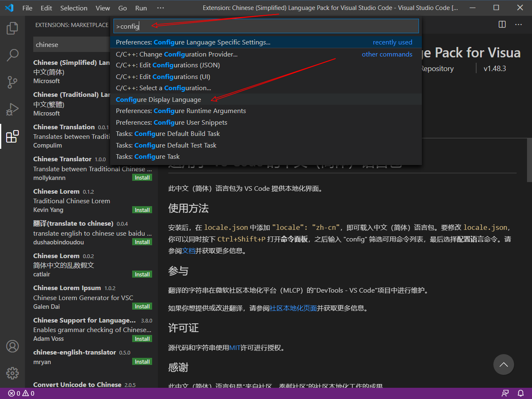Install Chinese Lorem Ipsum by Galen Dai

point(142,307)
